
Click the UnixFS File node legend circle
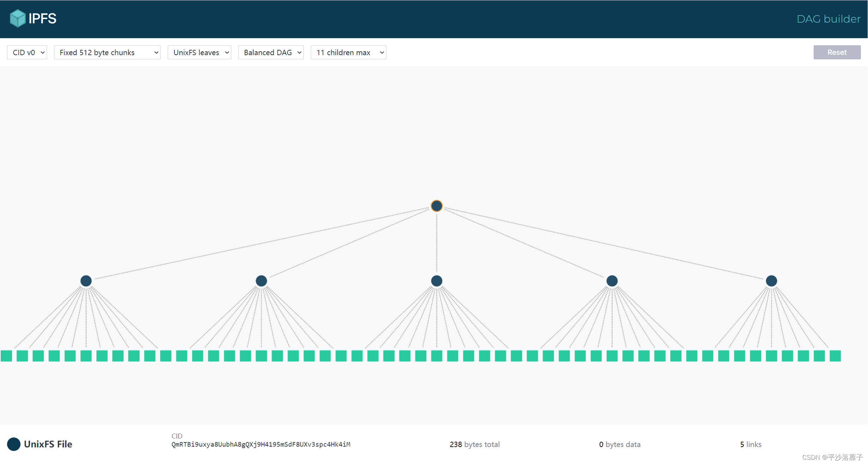click(14, 444)
